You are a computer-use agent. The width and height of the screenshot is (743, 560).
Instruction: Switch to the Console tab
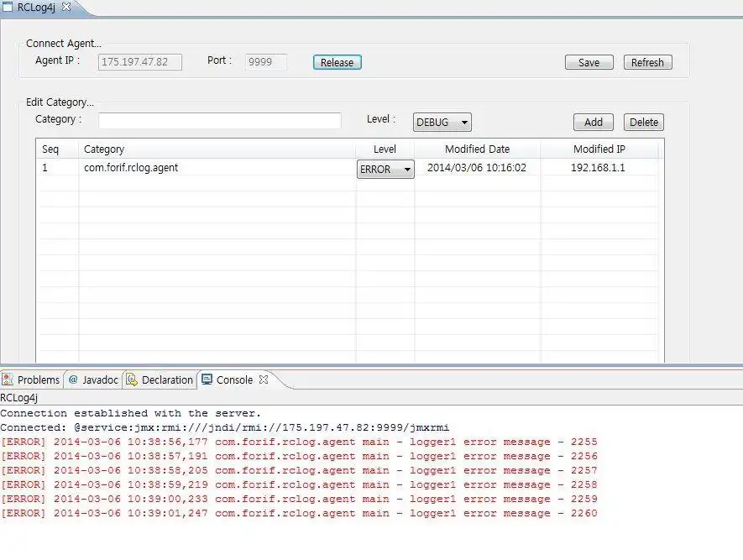pos(234,380)
